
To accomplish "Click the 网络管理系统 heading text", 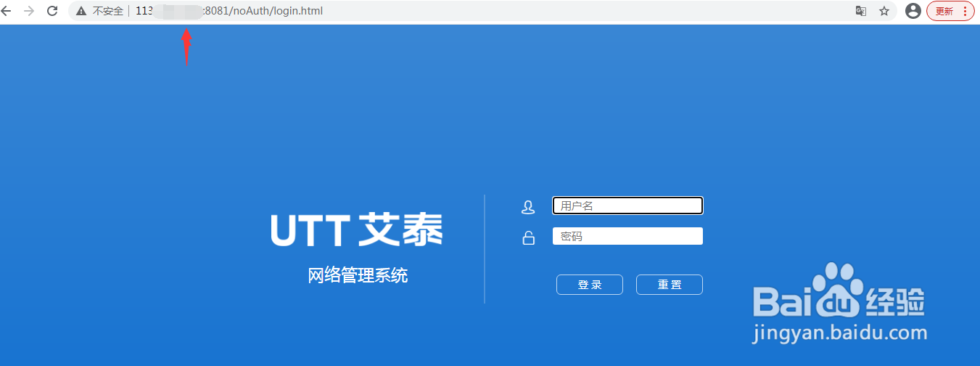I will tap(358, 275).
